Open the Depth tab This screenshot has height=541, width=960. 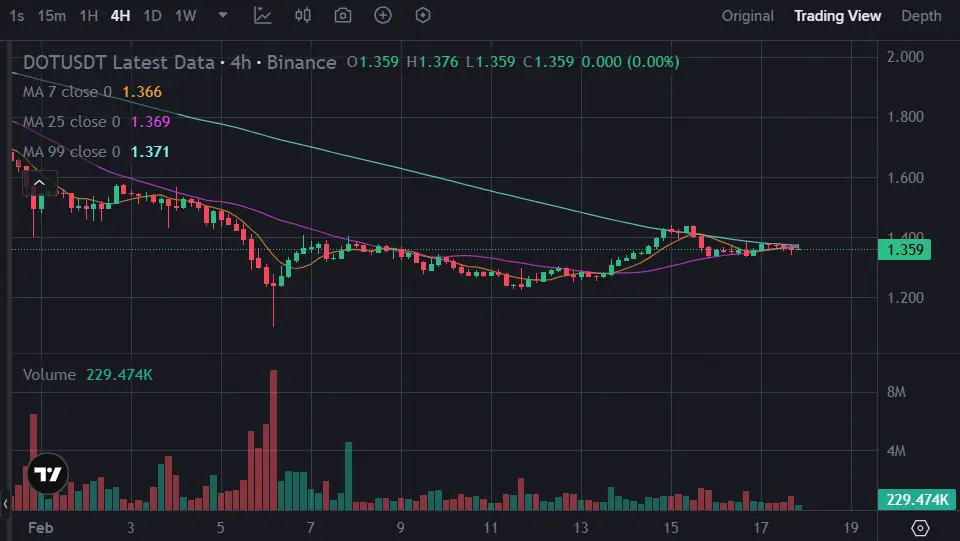pyautogui.click(x=921, y=16)
